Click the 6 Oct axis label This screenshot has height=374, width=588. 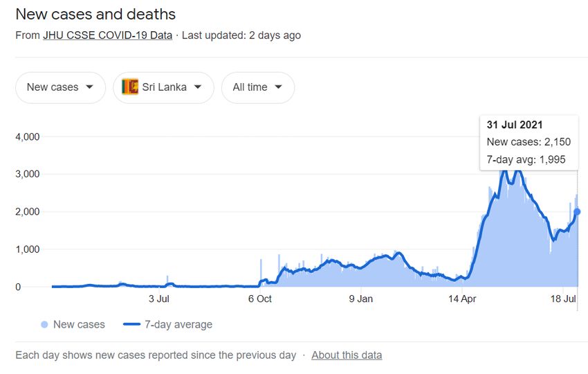[260, 299]
